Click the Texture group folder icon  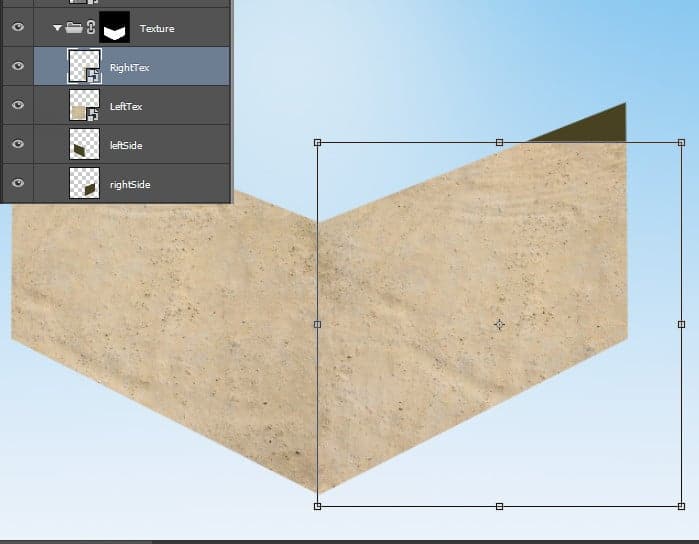click(x=73, y=28)
